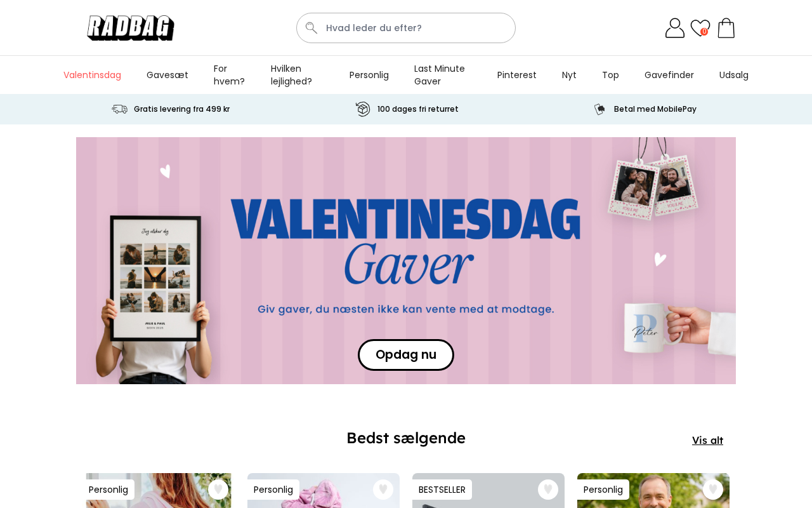Open the Vis alt link

click(x=707, y=440)
